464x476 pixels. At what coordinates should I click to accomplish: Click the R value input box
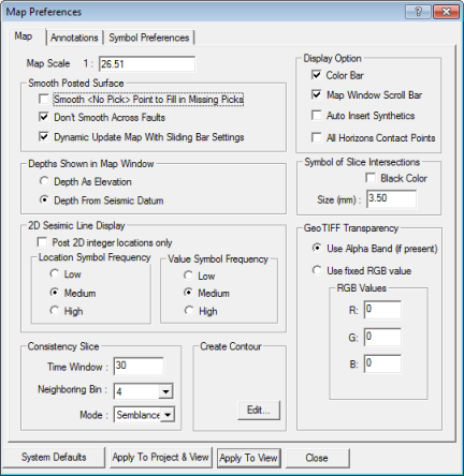(x=382, y=309)
